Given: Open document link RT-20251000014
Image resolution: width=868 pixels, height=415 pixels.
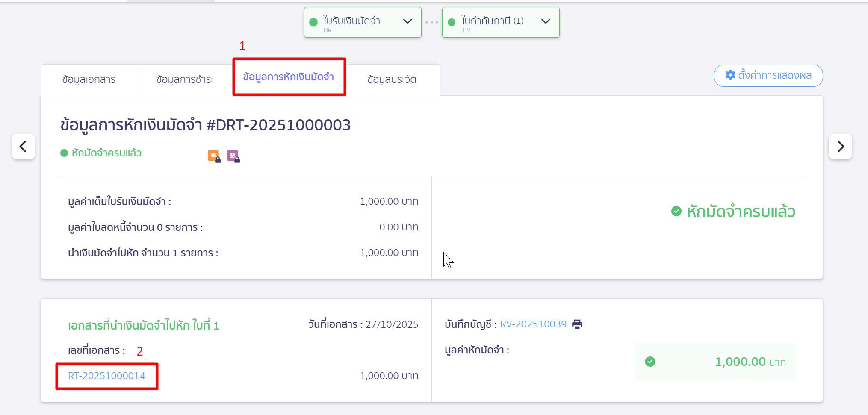Looking at the screenshot, I should pos(106,376).
